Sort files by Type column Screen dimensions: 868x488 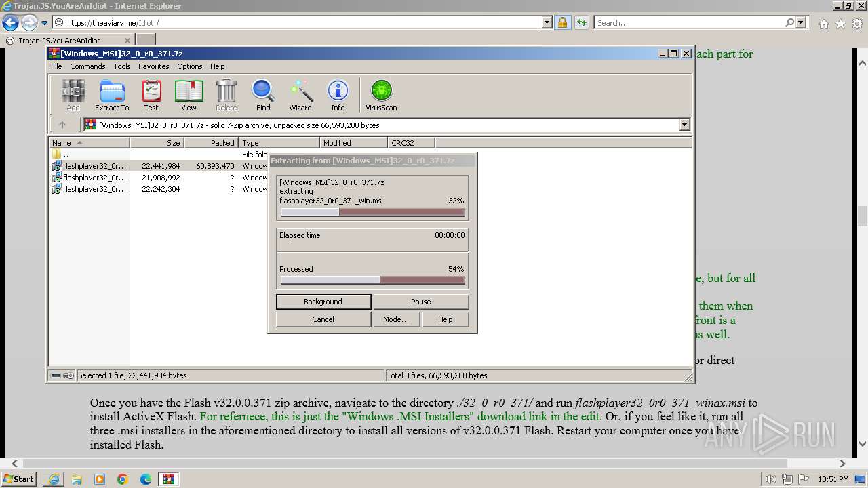click(279, 142)
